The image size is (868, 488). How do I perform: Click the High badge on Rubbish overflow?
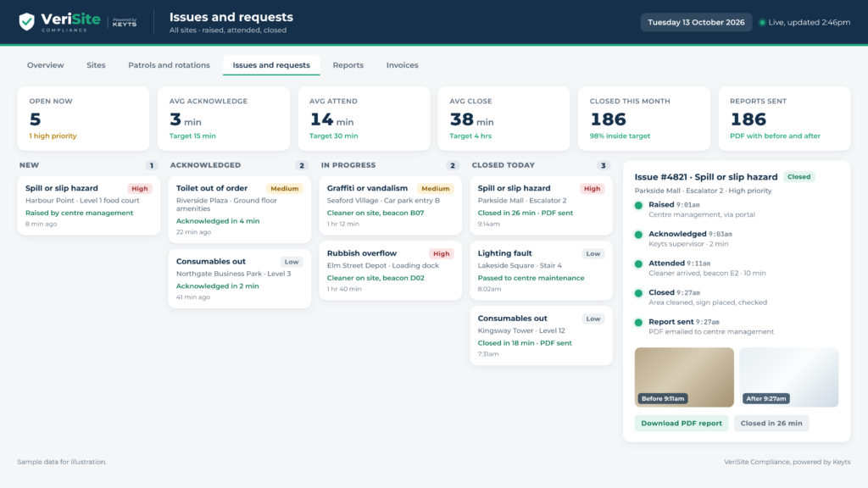(x=441, y=253)
